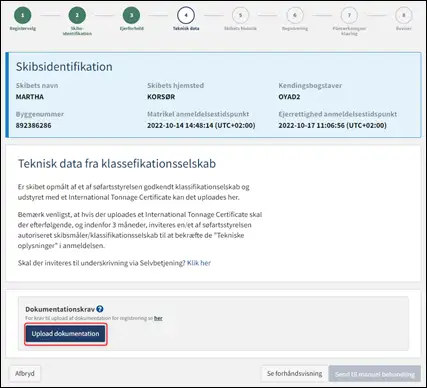This screenshot has width=427, height=388.
Task: Click the Skibsidentifikation heading
Action: [x=64, y=67]
